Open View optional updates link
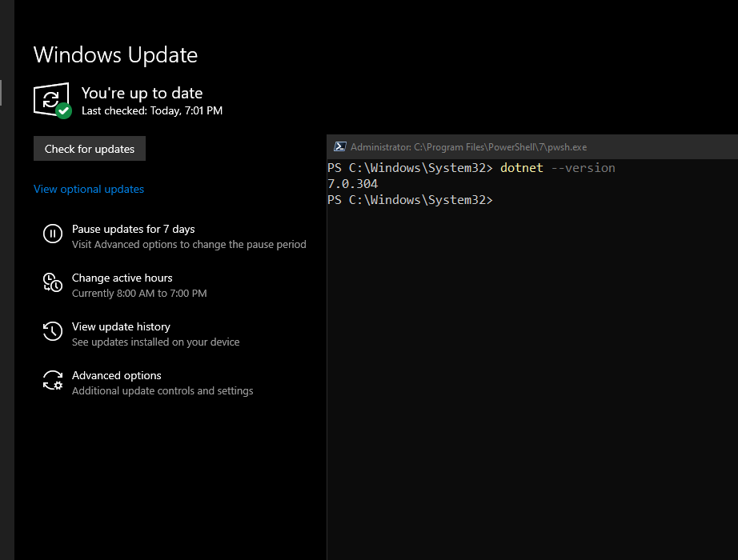This screenshot has height=560, width=738. click(89, 189)
